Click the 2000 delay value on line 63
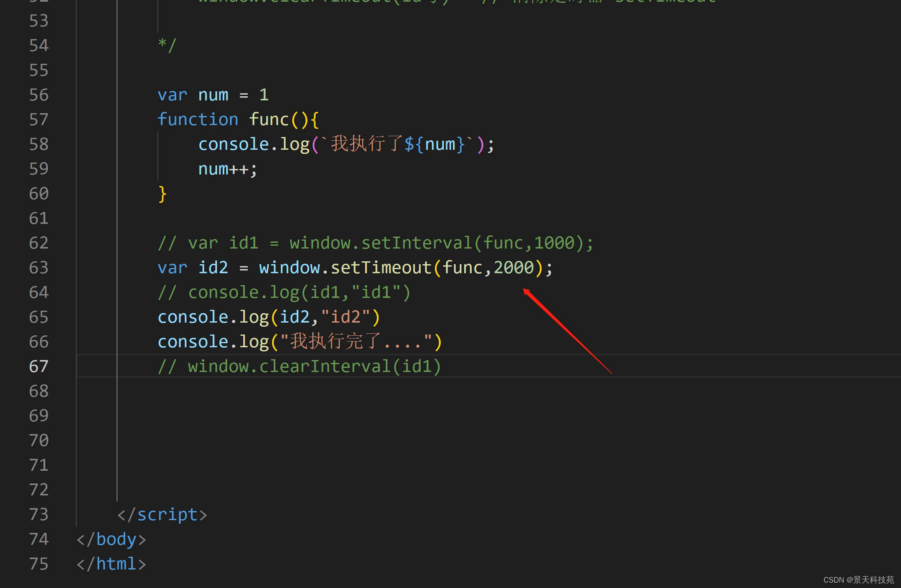901x588 pixels. coord(514,268)
